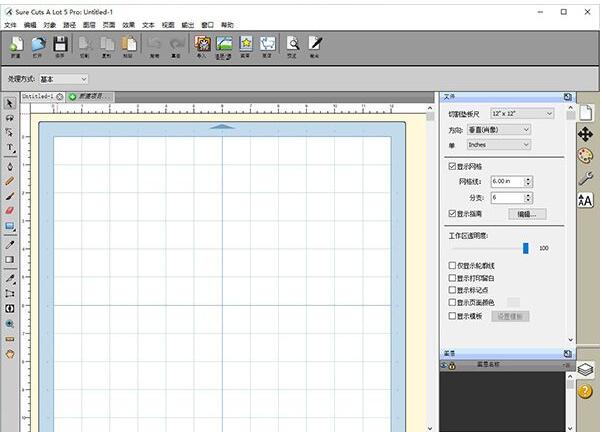Toggle the Show Guides checkbox
This screenshot has height=432, width=602.
click(x=452, y=214)
